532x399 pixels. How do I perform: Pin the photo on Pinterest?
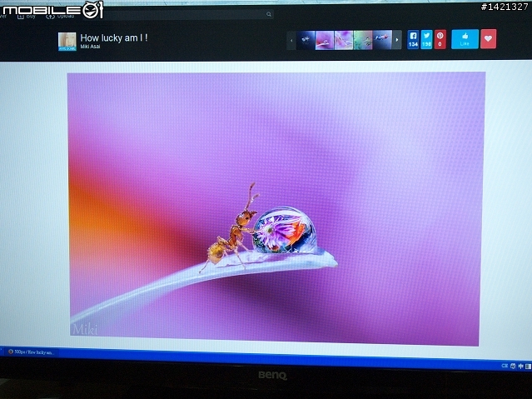pos(440,40)
